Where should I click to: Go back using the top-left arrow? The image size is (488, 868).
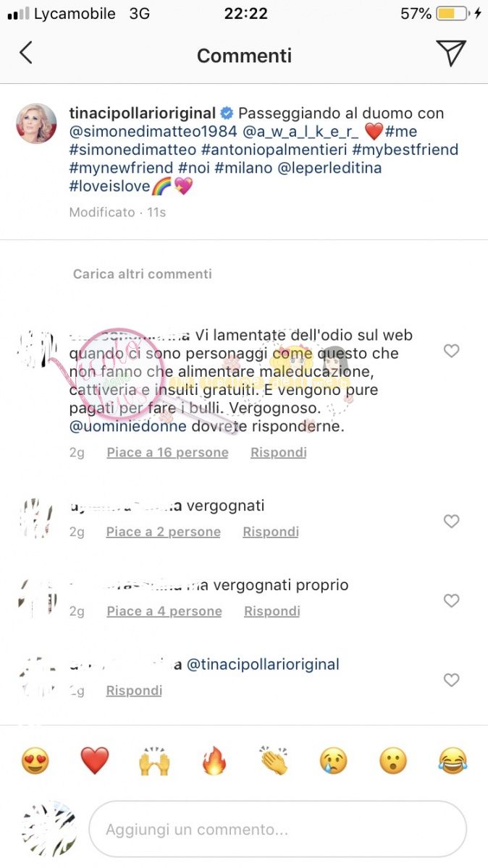coord(26,53)
